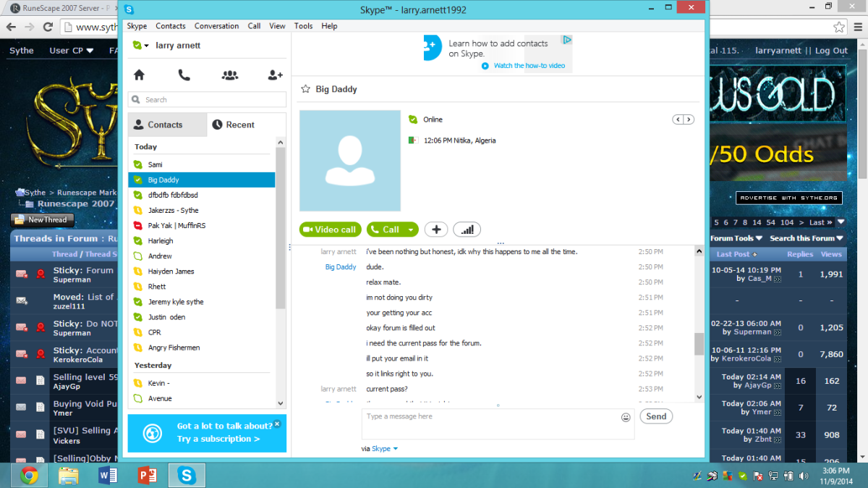Open the Chrome menu hamburger icon
This screenshot has height=488, width=868.
click(x=858, y=28)
